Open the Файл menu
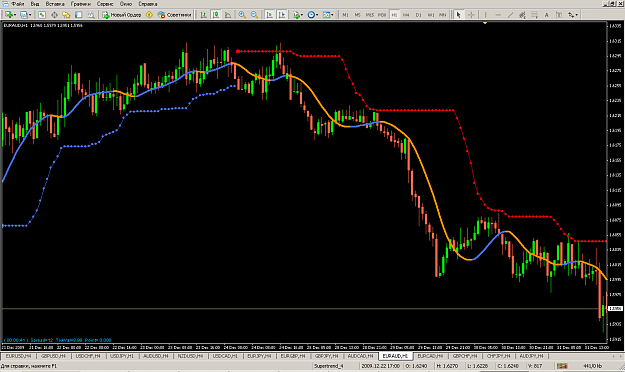The height and width of the screenshot is (372, 625). pyautogui.click(x=18, y=4)
